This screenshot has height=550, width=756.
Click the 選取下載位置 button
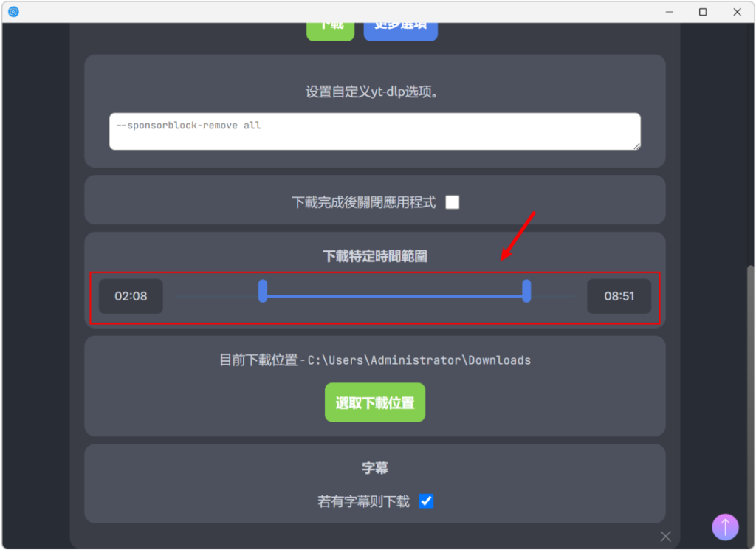375,402
